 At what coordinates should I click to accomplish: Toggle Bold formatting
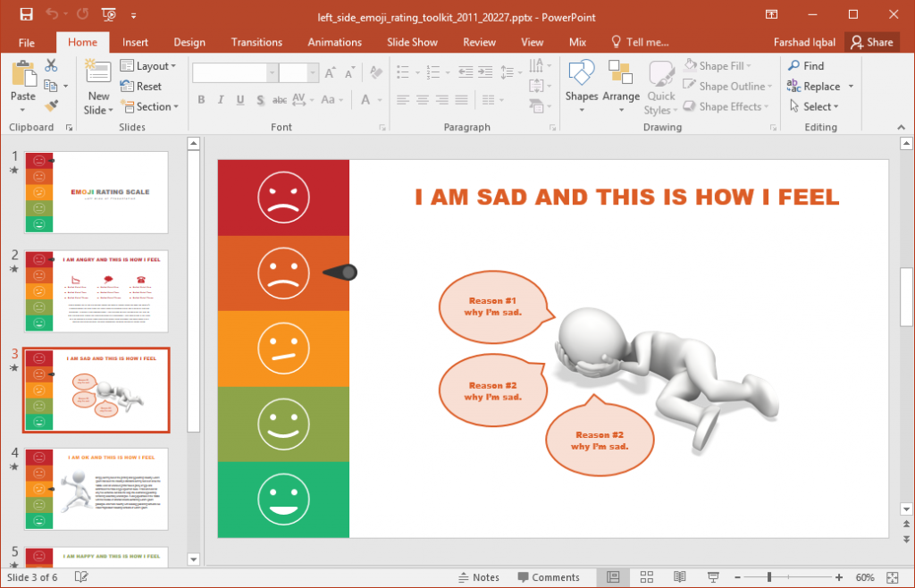coord(201,100)
